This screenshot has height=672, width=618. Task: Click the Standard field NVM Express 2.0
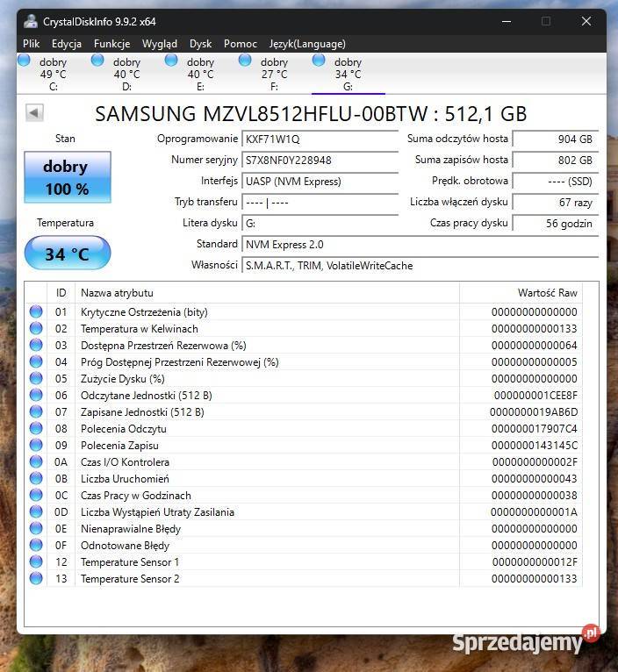pyautogui.click(x=420, y=244)
